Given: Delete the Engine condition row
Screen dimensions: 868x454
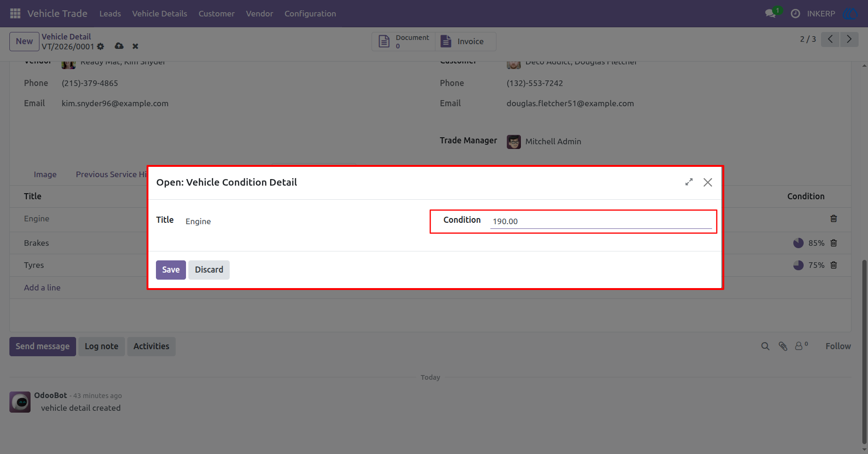Looking at the screenshot, I should 834,219.
